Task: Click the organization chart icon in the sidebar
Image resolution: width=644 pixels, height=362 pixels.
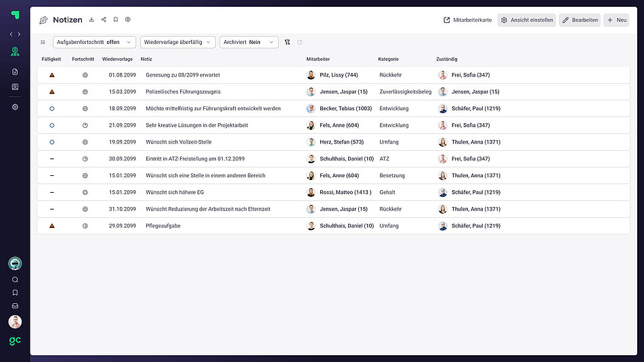Action: pyautogui.click(x=15, y=51)
